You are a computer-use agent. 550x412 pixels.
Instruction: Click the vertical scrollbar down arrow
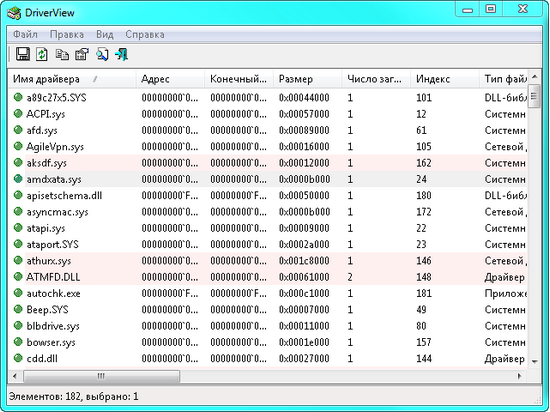pos(534,362)
